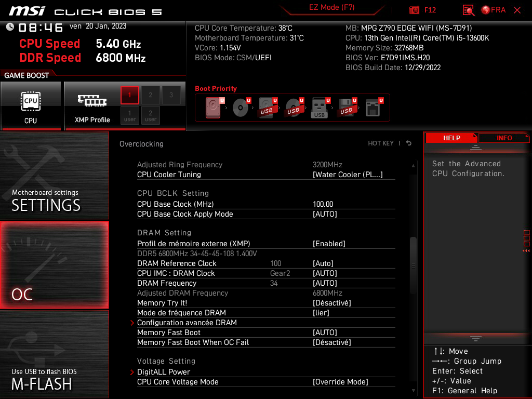
Task: Select XMP user profile 2
Action: coord(150,115)
